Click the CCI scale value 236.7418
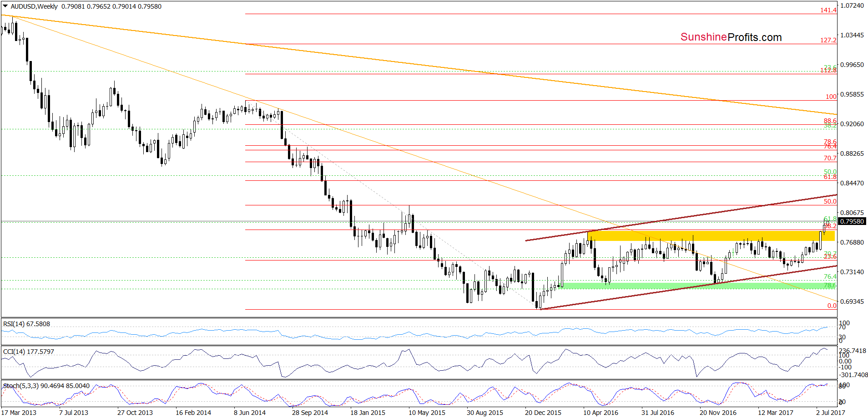This screenshot has height=419, width=868. [853, 351]
